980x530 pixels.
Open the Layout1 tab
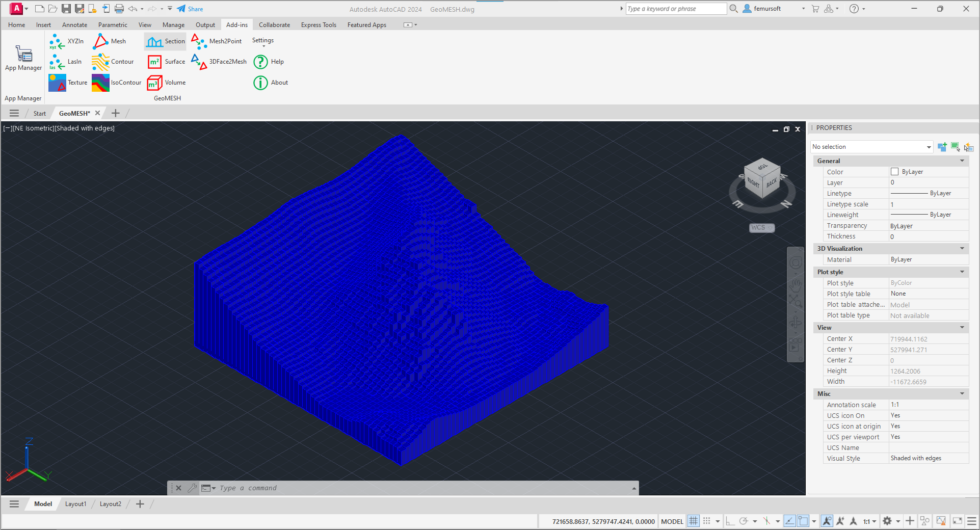coord(75,504)
